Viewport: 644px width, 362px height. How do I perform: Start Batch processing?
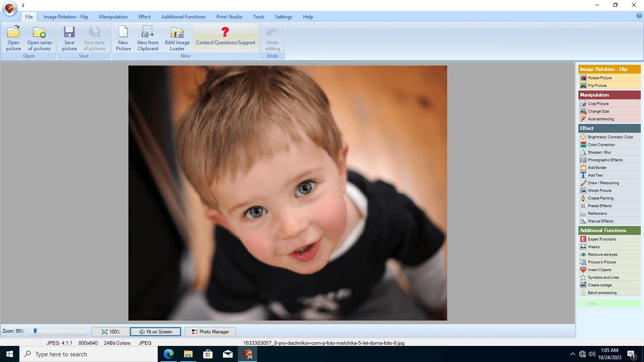[609, 292]
